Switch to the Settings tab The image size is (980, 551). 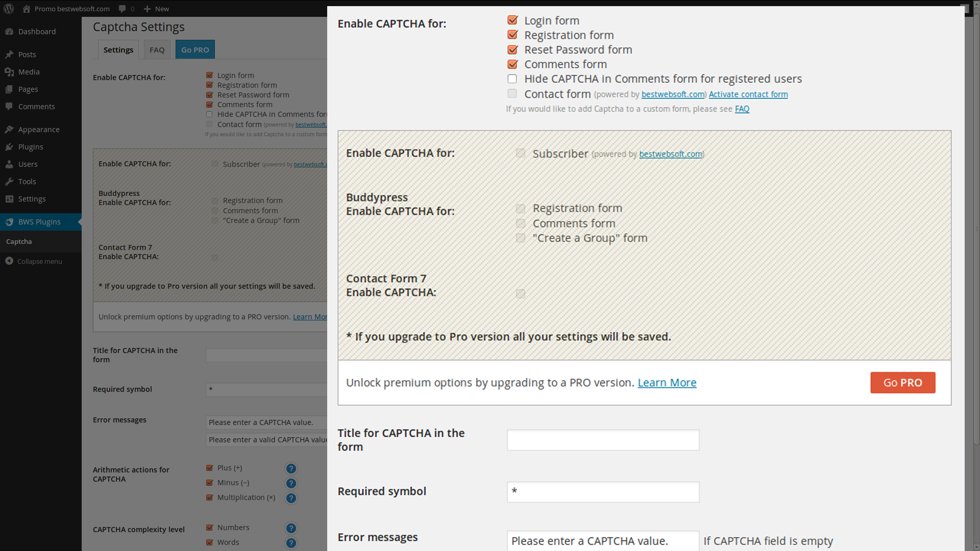click(118, 49)
